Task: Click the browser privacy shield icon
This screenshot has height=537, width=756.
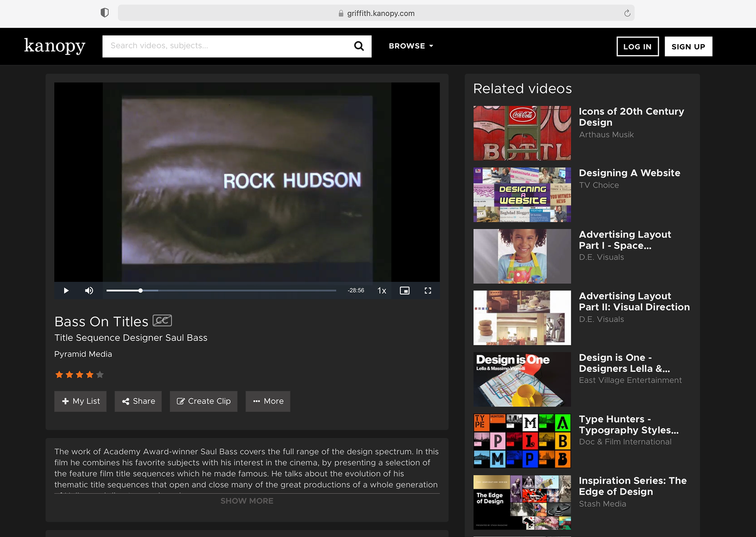Action: pyautogui.click(x=104, y=13)
